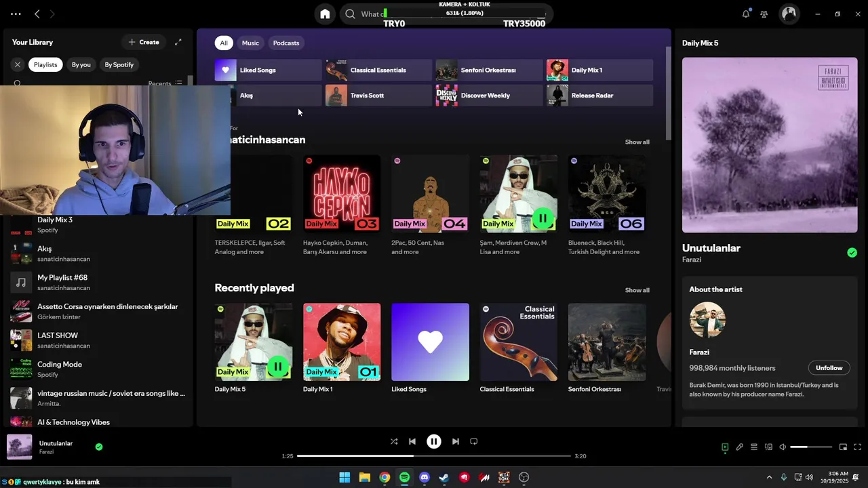
Task: Open the Discover Weekly shortcut tile
Action: click(x=489, y=96)
